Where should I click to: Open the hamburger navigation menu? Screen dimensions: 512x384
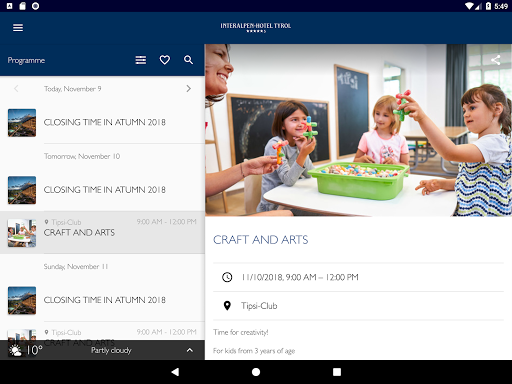[x=18, y=28]
